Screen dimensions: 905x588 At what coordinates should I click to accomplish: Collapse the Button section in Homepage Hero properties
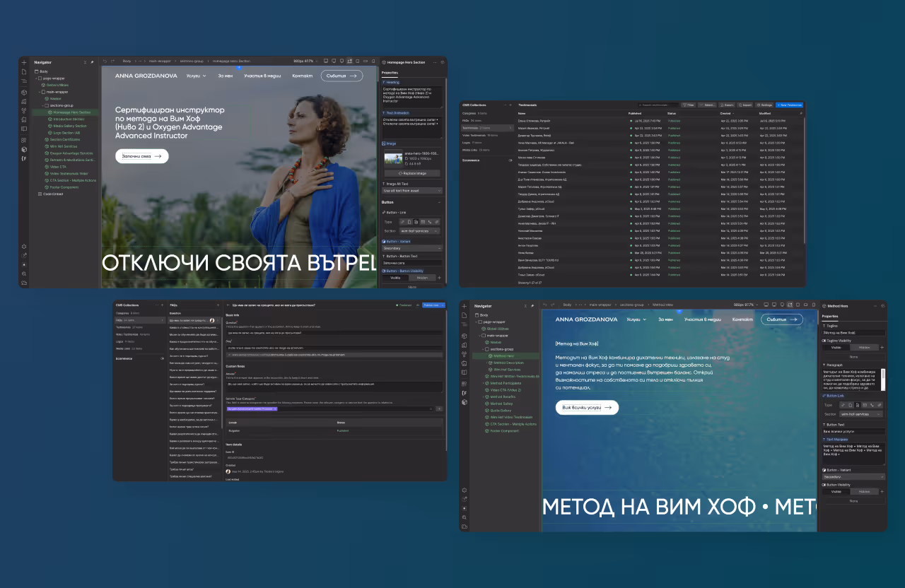point(439,202)
